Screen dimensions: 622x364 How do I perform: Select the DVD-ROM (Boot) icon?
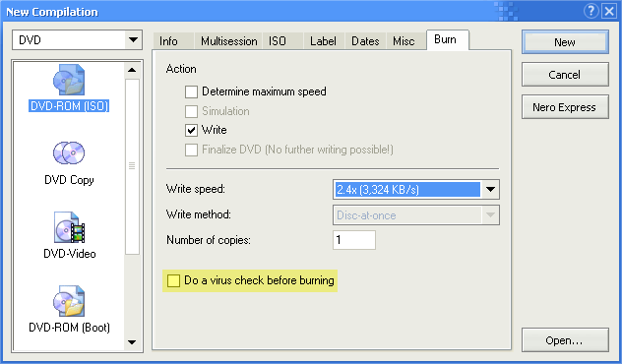[x=69, y=301]
